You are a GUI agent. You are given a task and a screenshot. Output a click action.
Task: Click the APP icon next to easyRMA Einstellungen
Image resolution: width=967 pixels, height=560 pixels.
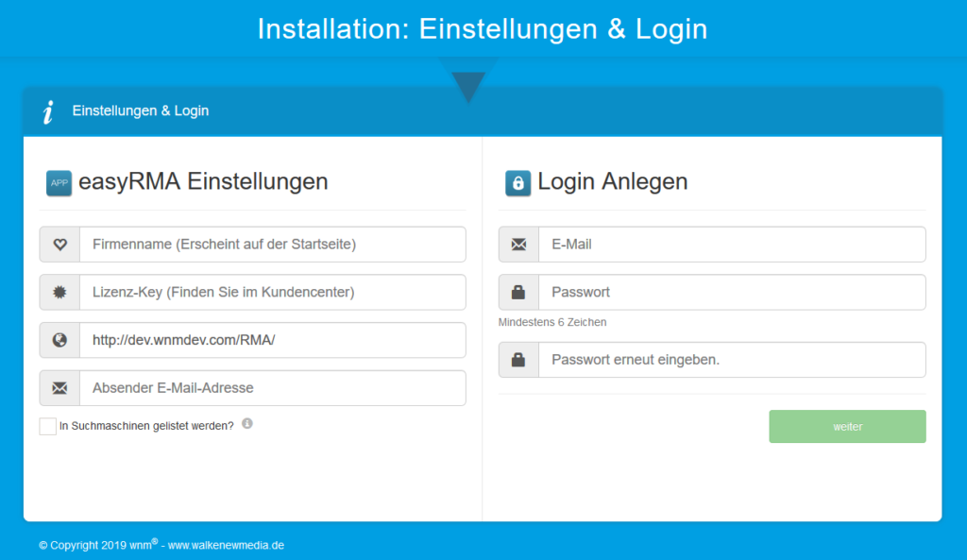pyautogui.click(x=59, y=183)
